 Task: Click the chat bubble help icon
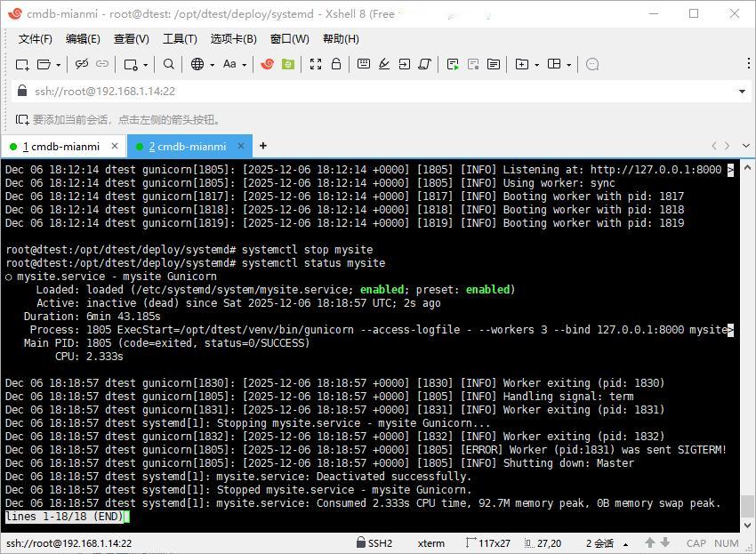click(592, 64)
